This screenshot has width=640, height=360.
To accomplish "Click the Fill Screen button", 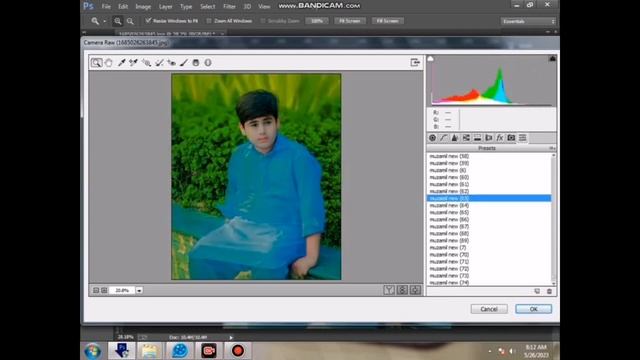I will coord(387,21).
